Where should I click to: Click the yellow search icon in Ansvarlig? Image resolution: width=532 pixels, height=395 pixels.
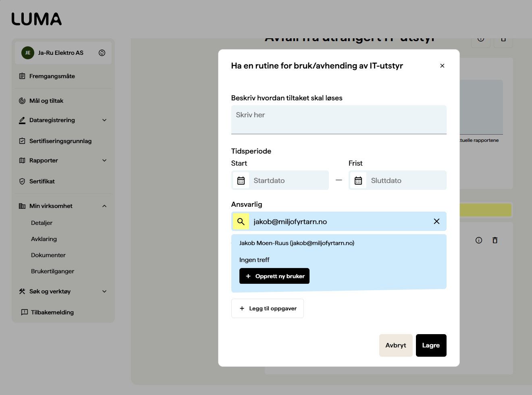coord(241,221)
